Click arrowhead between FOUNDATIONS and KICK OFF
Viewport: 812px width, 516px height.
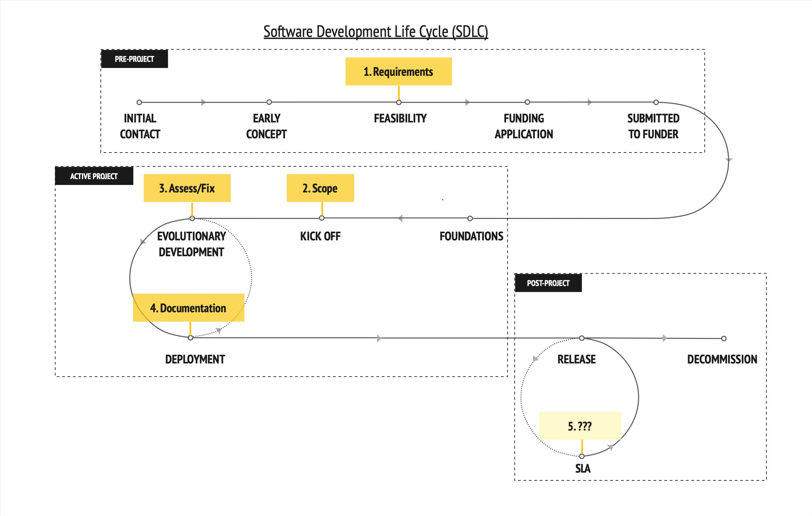pos(400,218)
